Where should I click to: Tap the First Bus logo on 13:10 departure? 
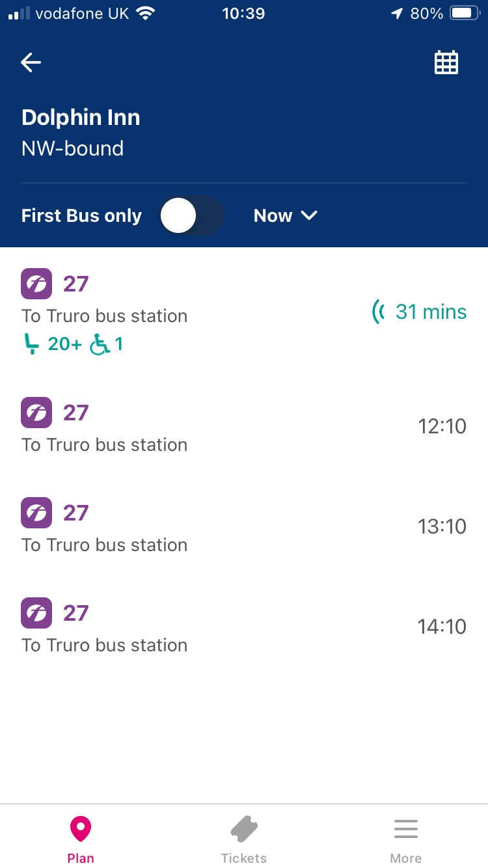click(x=36, y=513)
